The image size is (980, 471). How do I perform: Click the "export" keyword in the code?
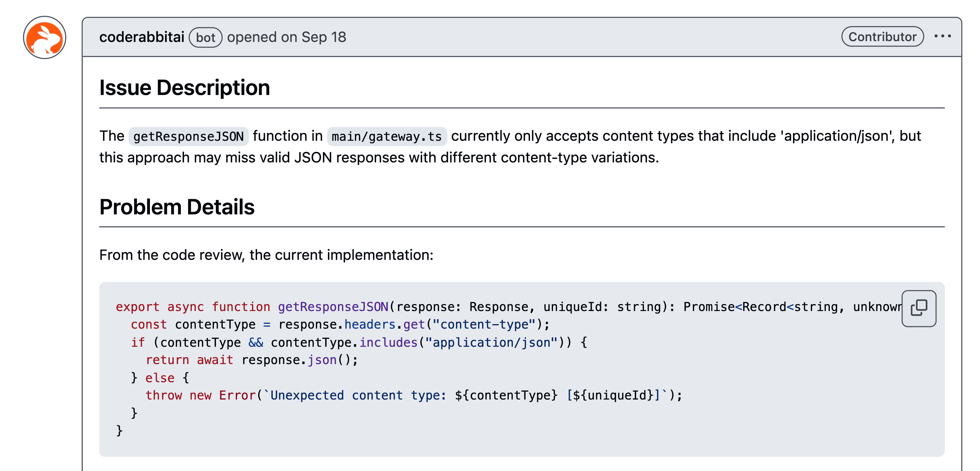click(x=137, y=307)
